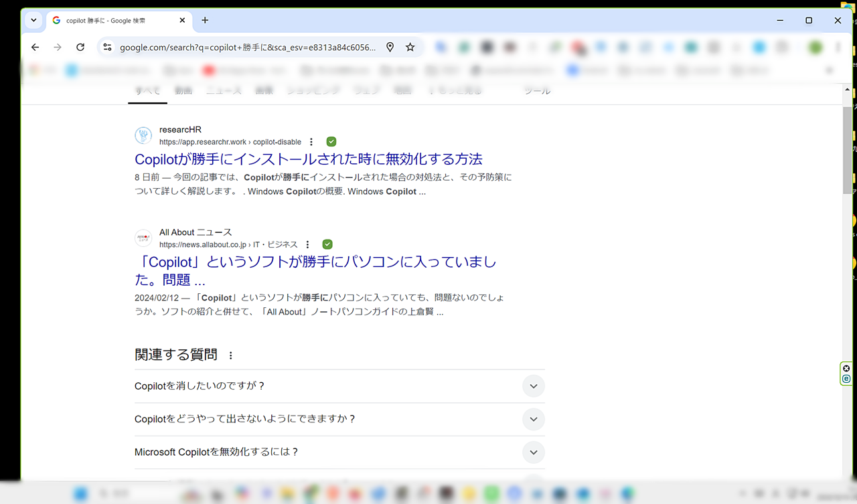Expand "Copilotをどうやって出さないようにできますか？" question

click(339, 419)
